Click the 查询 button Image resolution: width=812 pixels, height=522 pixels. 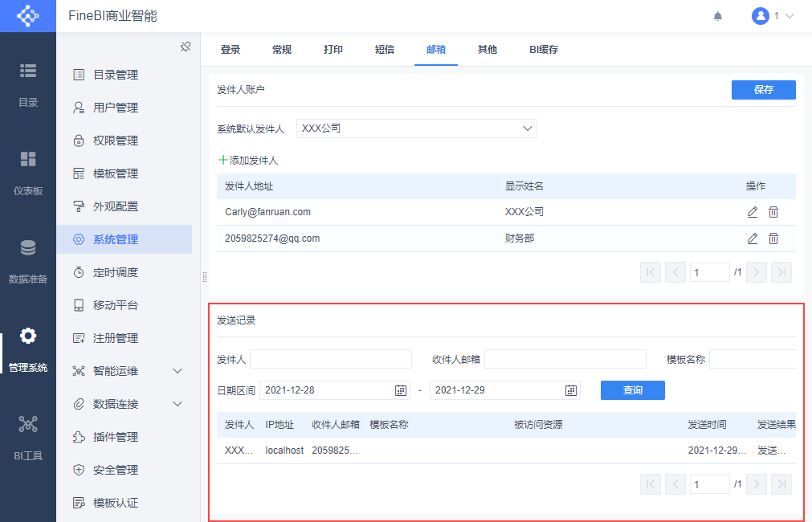(x=632, y=390)
